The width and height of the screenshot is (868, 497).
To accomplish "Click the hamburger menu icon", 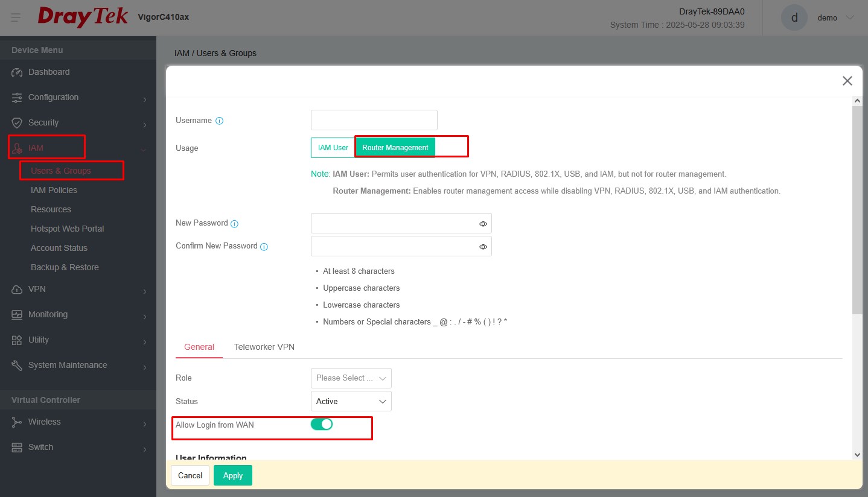I will [x=16, y=17].
